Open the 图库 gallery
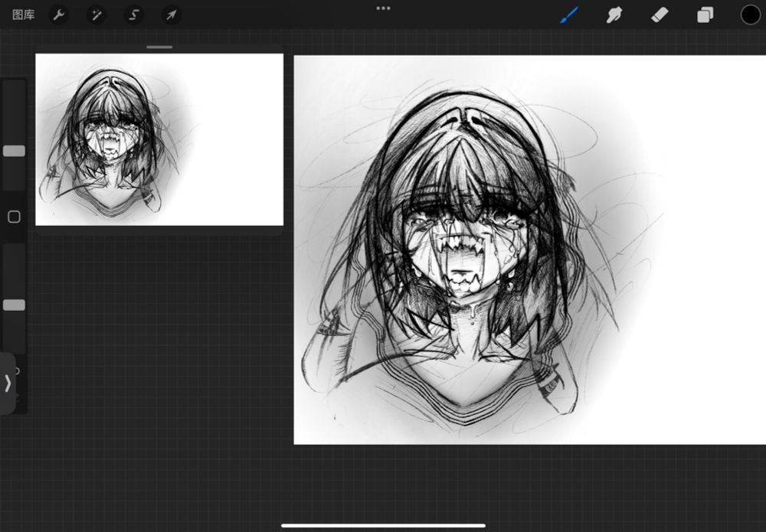Viewport: 766px width, 532px height. click(24, 15)
